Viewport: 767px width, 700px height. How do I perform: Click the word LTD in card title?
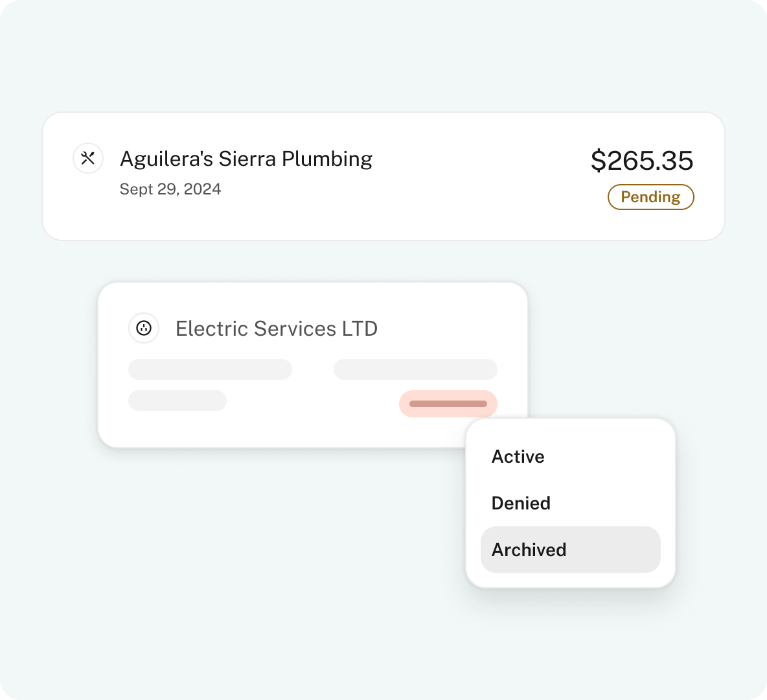coord(360,329)
